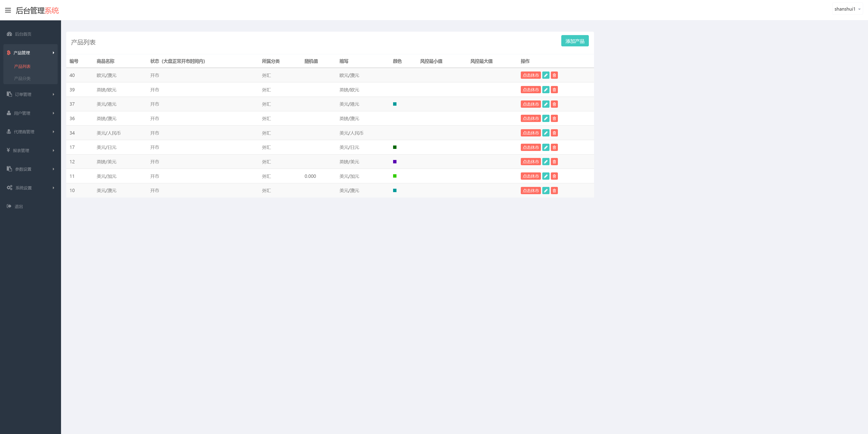Image resolution: width=868 pixels, height=434 pixels.
Task: Click purple color swatch for 英镑/美元
Action: pos(395,162)
